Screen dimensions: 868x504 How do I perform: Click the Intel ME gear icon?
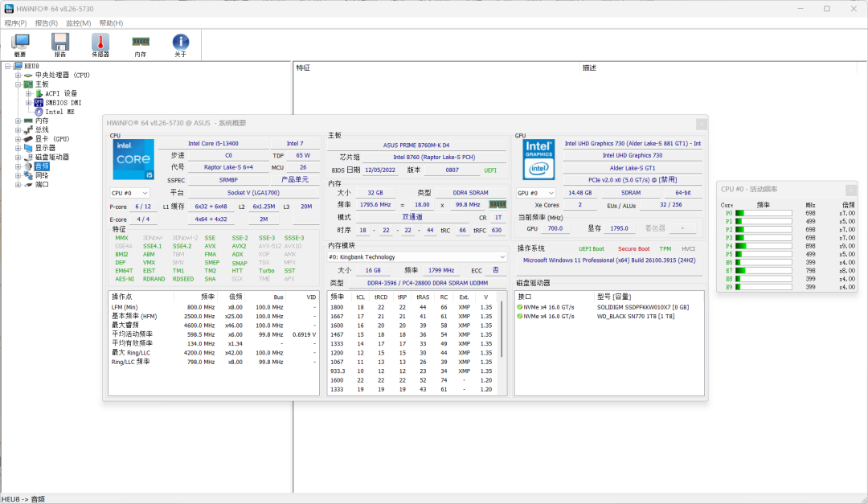tap(39, 112)
